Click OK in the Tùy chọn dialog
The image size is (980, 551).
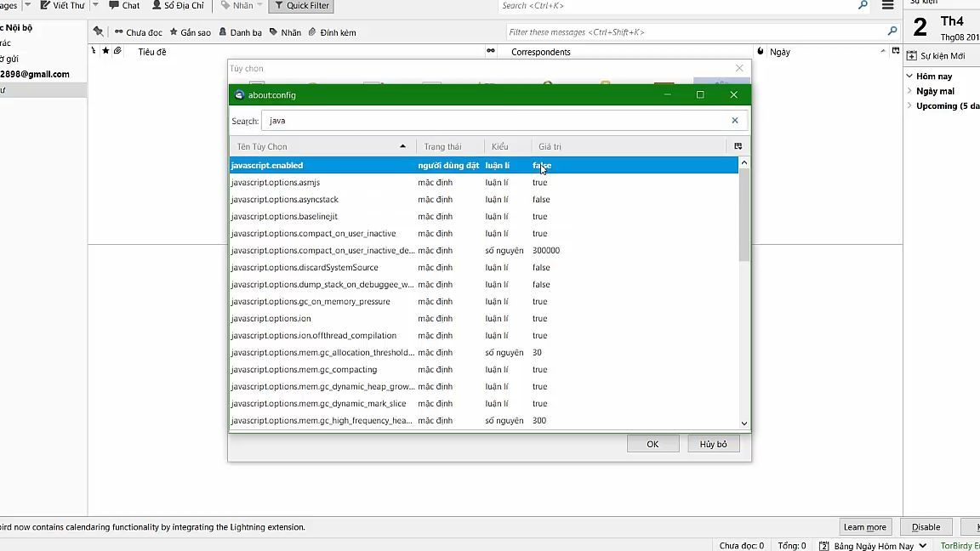point(652,444)
